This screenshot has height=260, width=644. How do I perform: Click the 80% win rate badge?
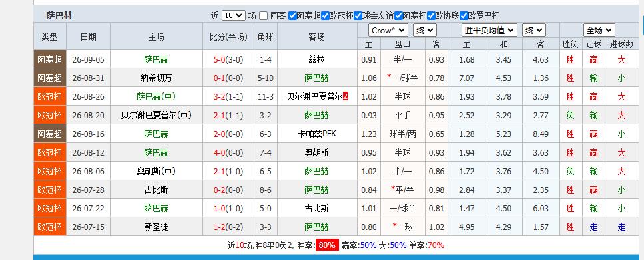pyautogui.click(x=327, y=245)
